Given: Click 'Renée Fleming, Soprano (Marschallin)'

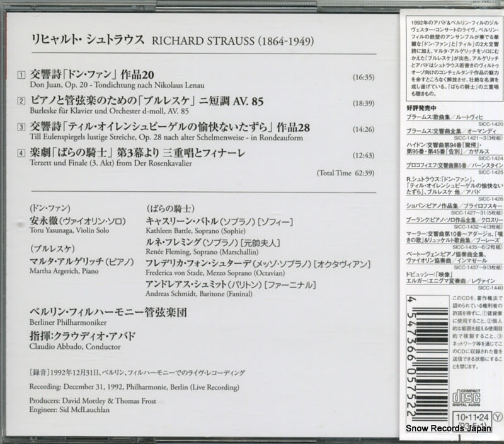Looking at the screenshot, I should click(x=202, y=252).
